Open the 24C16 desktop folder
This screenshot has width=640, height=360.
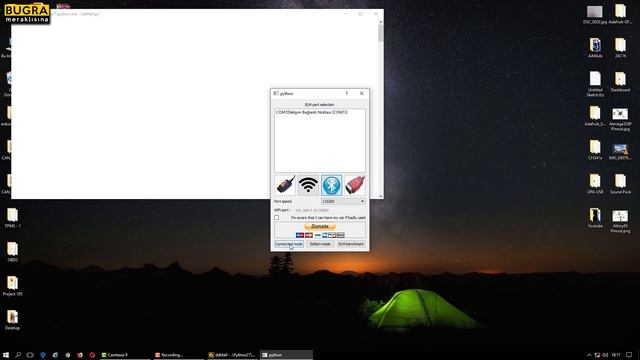(620, 48)
